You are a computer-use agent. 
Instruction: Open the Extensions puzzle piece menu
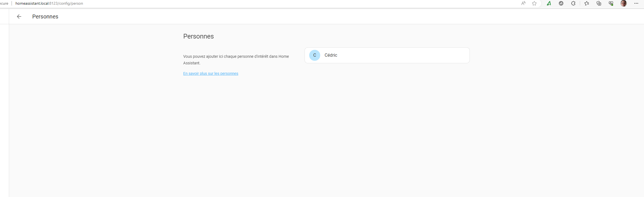coord(573,3)
